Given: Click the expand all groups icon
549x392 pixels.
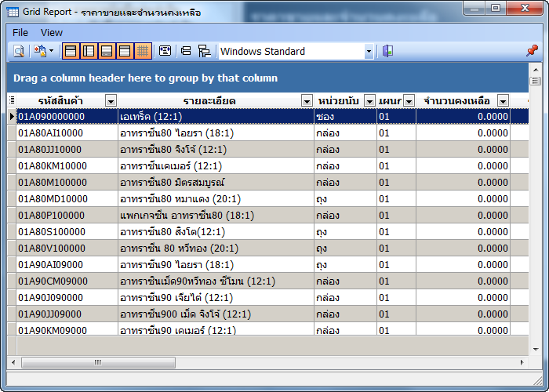Looking at the screenshot, I should [x=186, y=51].
